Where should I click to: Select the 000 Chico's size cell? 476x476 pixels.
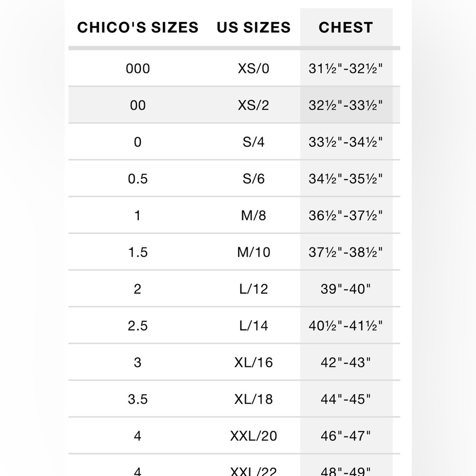pyautogui.click(x=138, y=69)
